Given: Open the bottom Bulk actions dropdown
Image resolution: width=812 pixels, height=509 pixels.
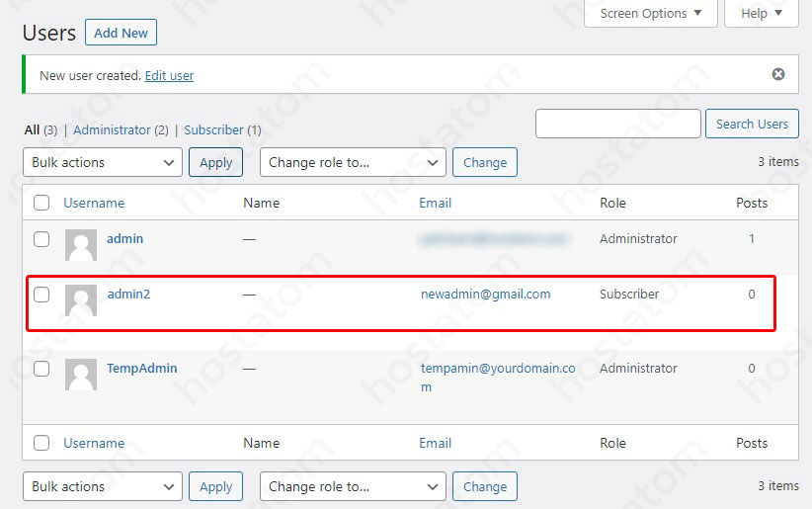Looking at the screenshot, I should 102,486.
